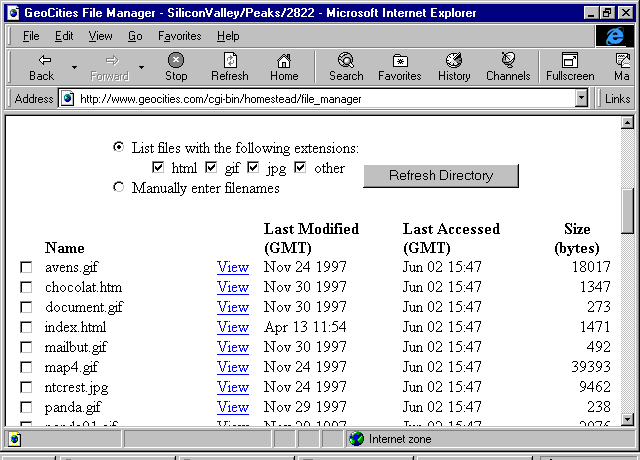Click the Internet Explorer logo

[x=615, y=36]
